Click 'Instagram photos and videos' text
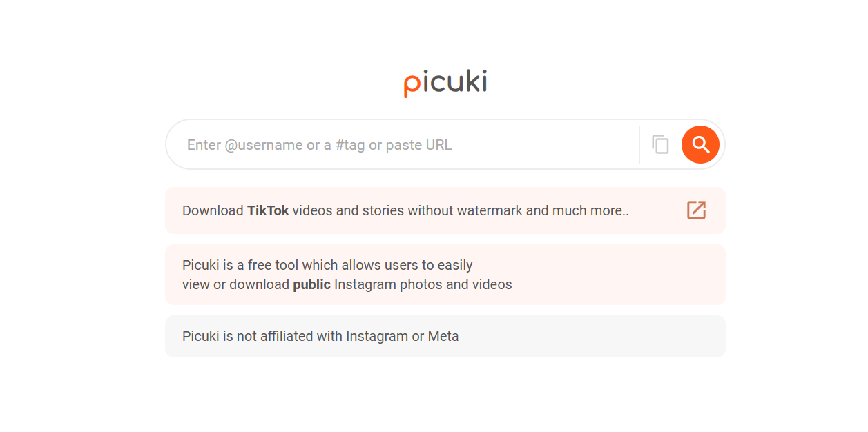 coord(423,284)
